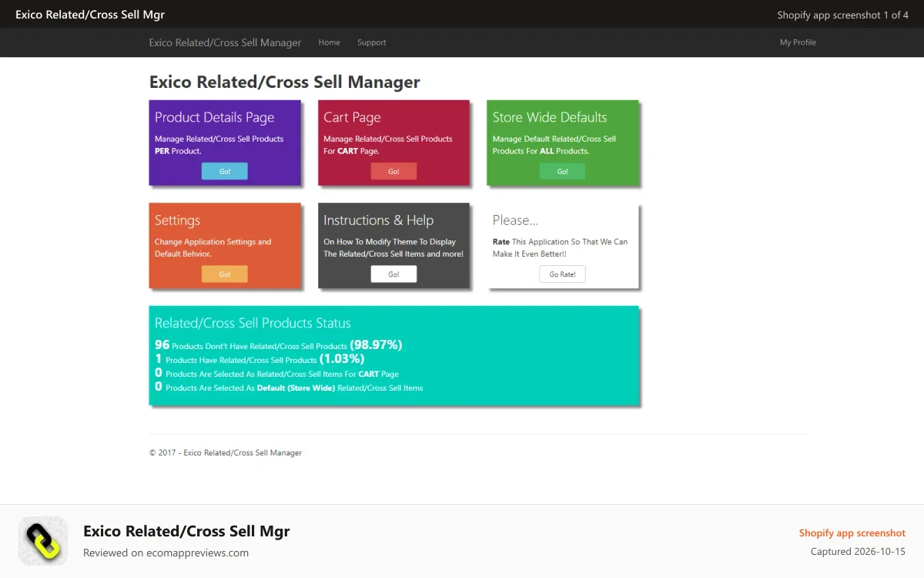The height and width of the screenshot is (578, 924).
Task: Select the Settings card heading
Action: pos(177,220)
